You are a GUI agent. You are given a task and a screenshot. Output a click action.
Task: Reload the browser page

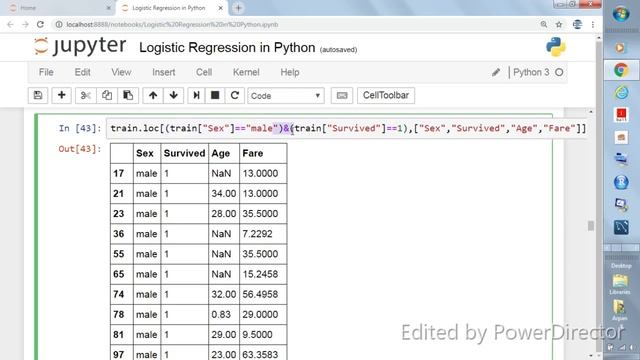pyautogui.click(x=40, y=24)
